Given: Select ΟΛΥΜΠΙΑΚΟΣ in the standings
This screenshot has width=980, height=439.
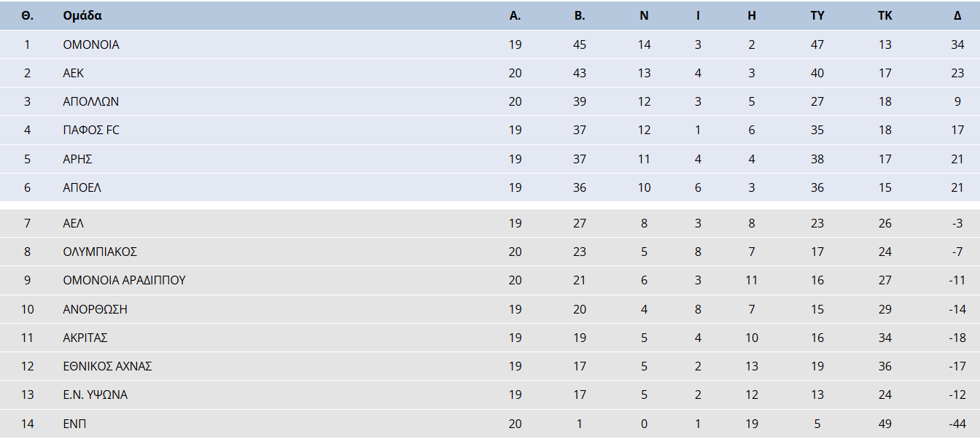Looking at the screenshot, I should [x=100, y=252].
